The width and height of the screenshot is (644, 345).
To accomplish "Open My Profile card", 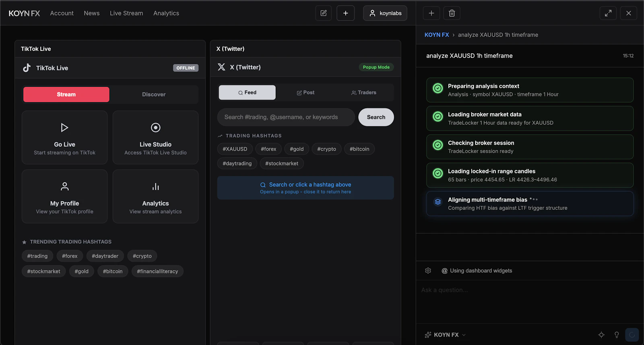I will pos(64,196).
